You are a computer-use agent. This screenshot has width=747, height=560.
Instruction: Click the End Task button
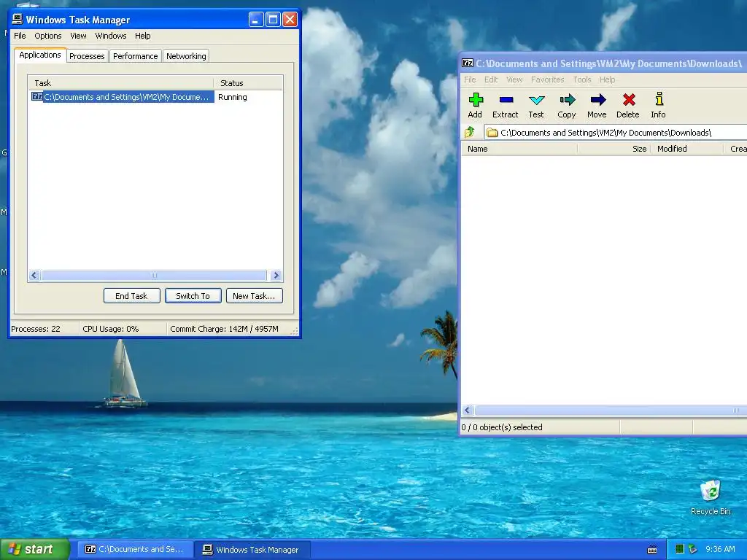pyautogui.click(x=131, y=296)
